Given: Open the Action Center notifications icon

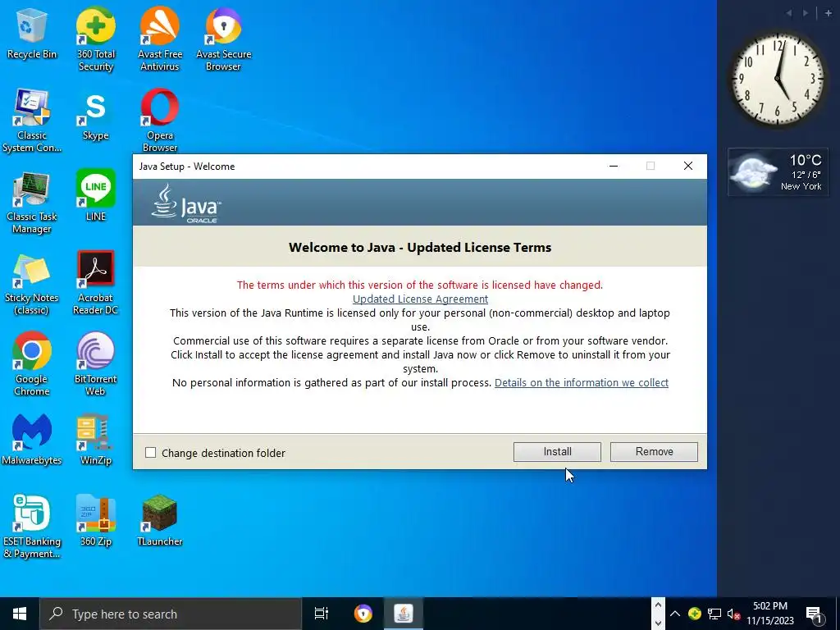Looking at the screenshot, I should click(x=815, y=614).
